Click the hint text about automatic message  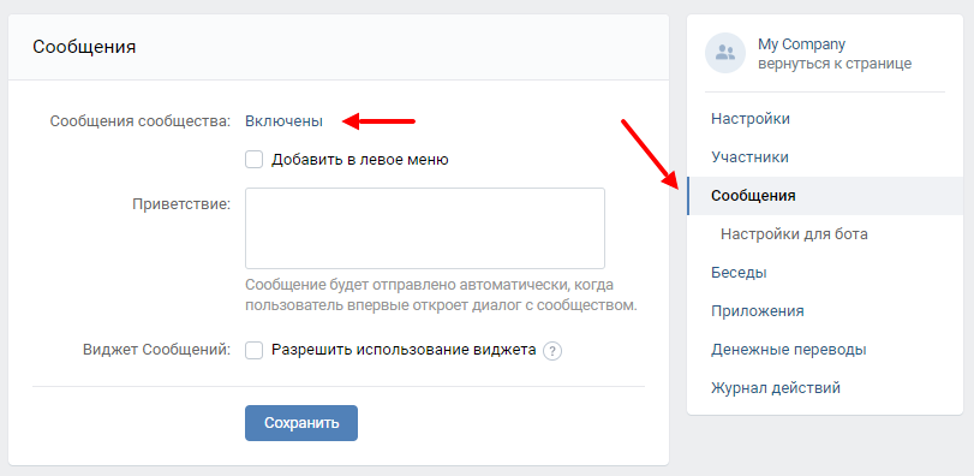tap(441, 296)
